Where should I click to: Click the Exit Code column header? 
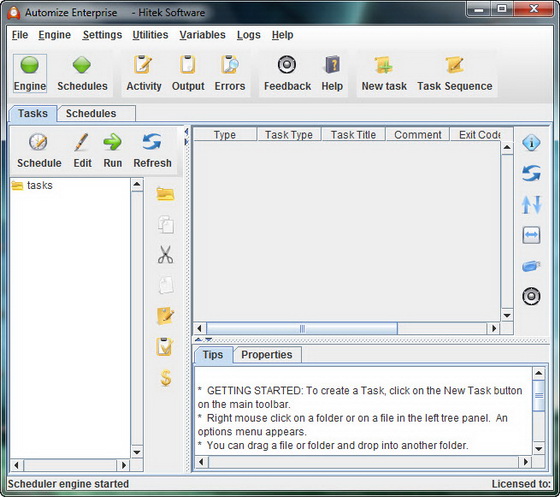[x=479, y=135]
